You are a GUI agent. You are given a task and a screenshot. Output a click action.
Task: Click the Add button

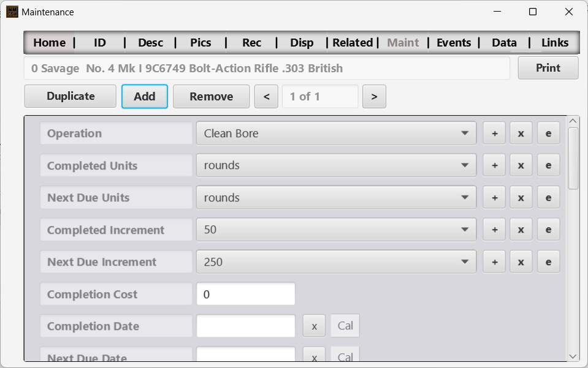[144, 97]
